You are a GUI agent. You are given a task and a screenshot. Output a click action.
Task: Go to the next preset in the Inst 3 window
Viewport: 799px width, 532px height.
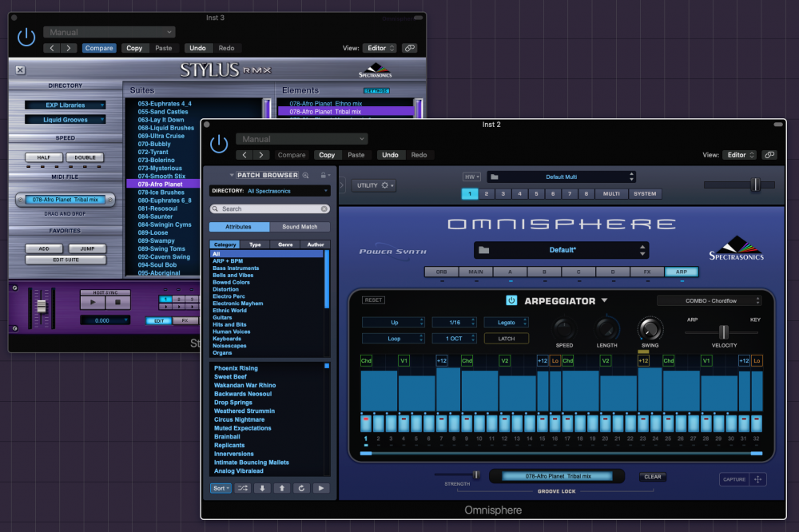[69, 48]
